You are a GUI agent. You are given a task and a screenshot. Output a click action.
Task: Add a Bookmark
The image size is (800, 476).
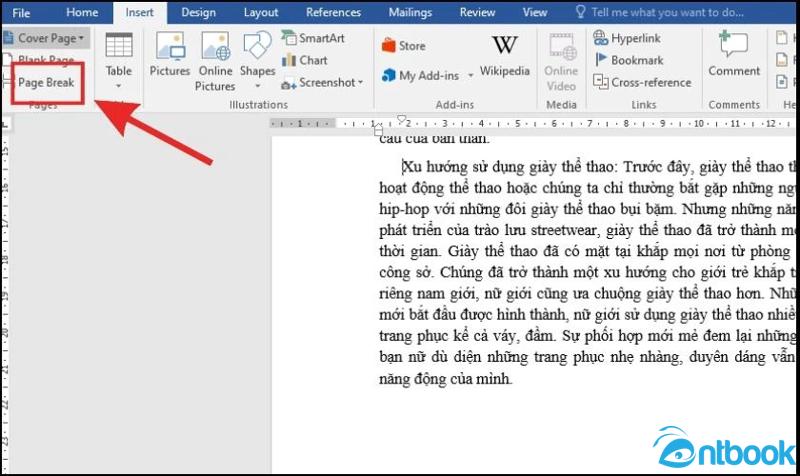pyautogui.click(x=629, y=60)
